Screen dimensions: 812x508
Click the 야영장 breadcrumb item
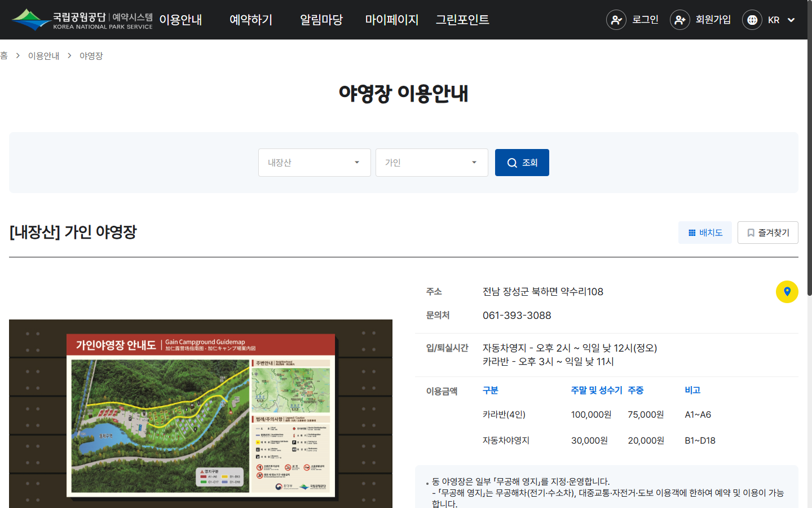click(91, 56)
